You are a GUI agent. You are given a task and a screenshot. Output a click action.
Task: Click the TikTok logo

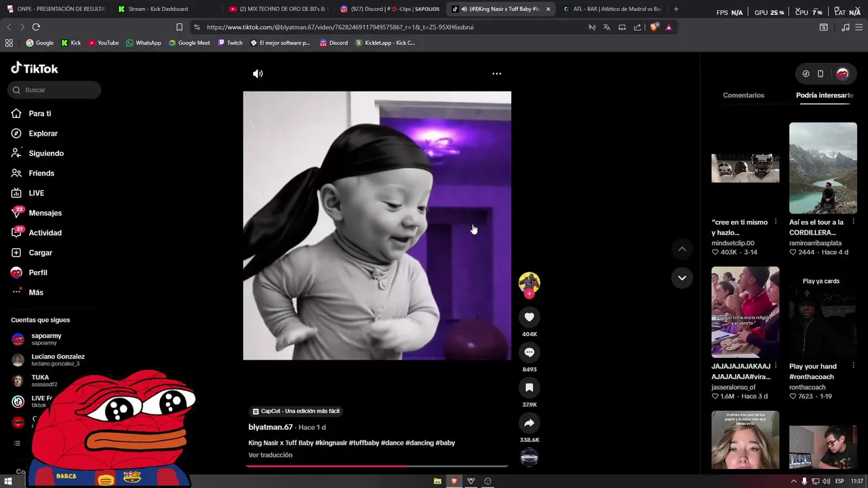(x=35, y=68)
